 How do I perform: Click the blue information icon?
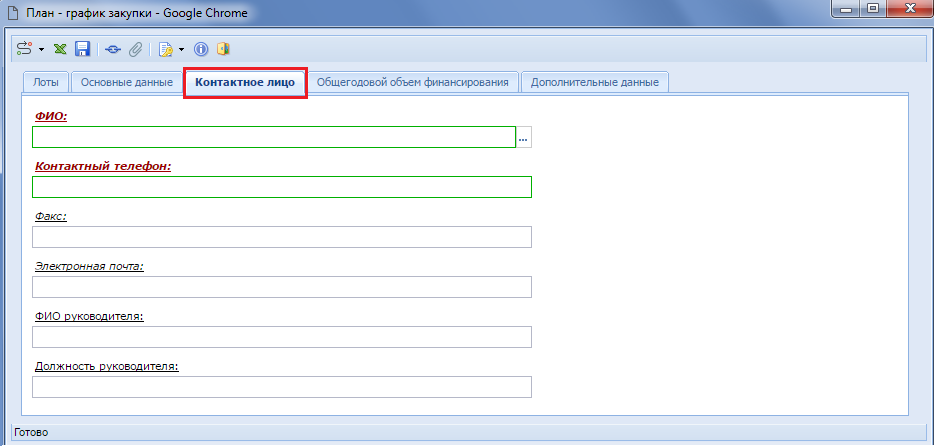(x=200, y=48)
